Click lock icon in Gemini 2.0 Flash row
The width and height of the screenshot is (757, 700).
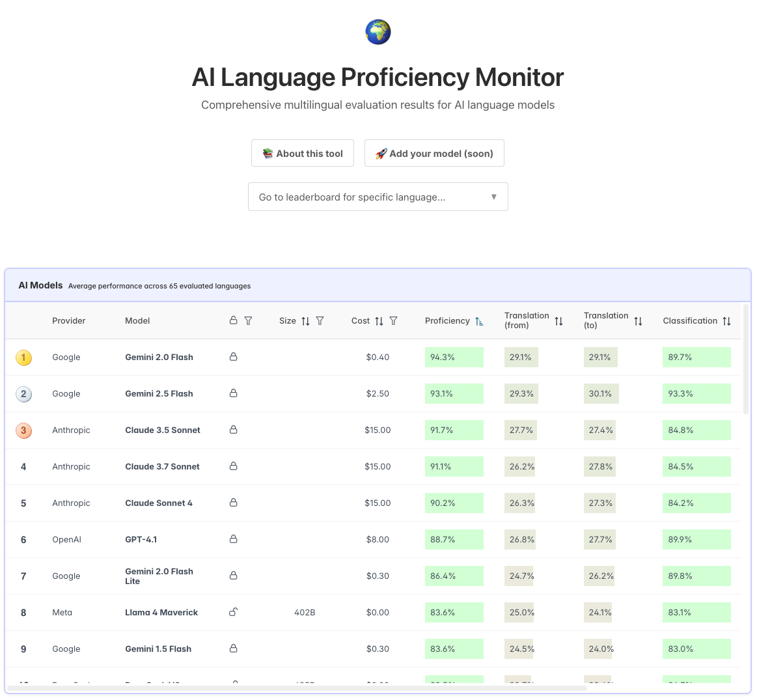click(233, 357)
